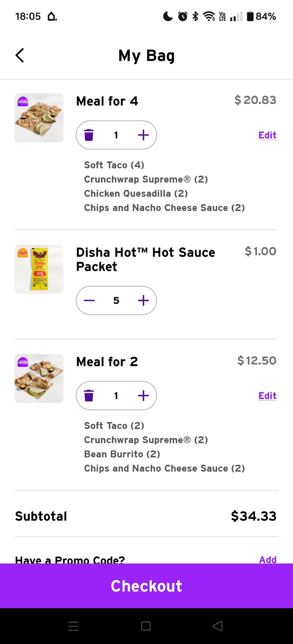Open Android recent apps menu

pos(74,626)
